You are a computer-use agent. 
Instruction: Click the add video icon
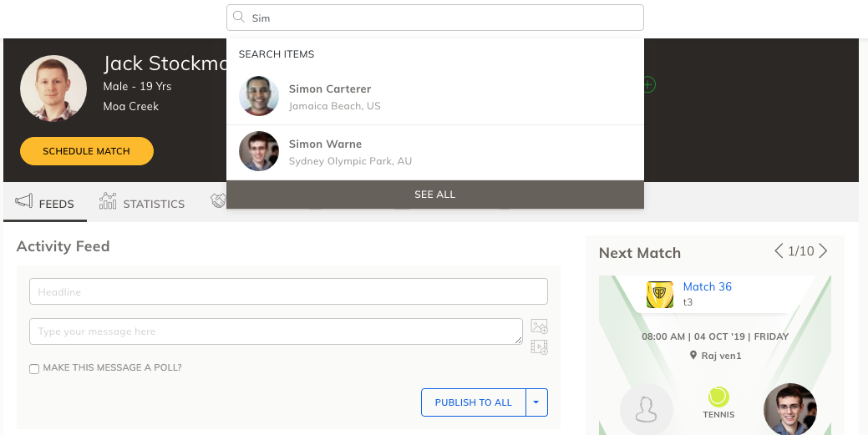[539, 347]
